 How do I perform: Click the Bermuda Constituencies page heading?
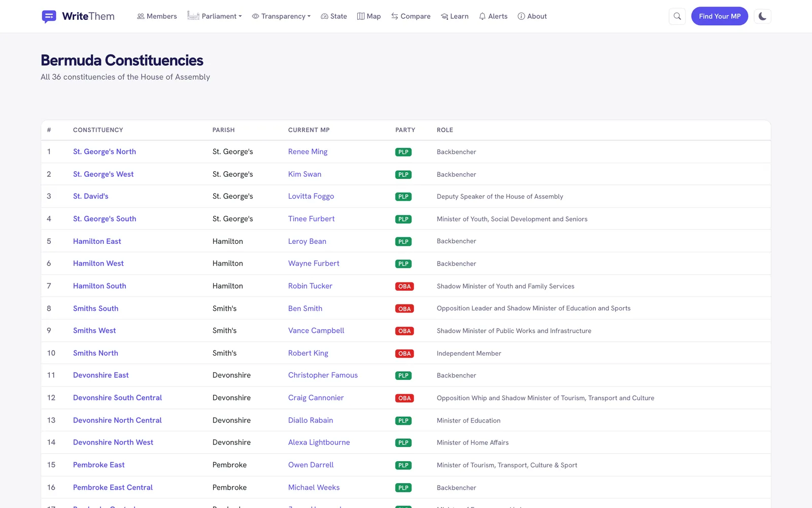point(122,60)
